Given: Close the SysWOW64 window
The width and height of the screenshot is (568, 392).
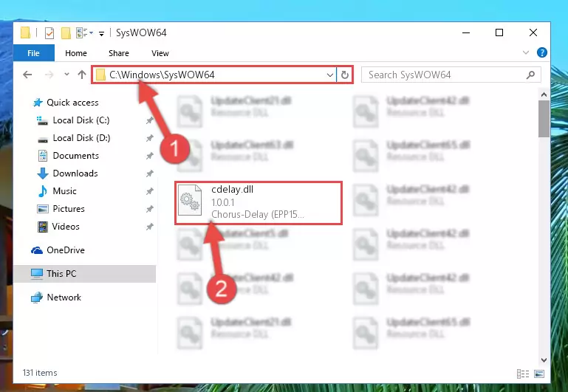Looking at the screenshot, I should (533, 32).
